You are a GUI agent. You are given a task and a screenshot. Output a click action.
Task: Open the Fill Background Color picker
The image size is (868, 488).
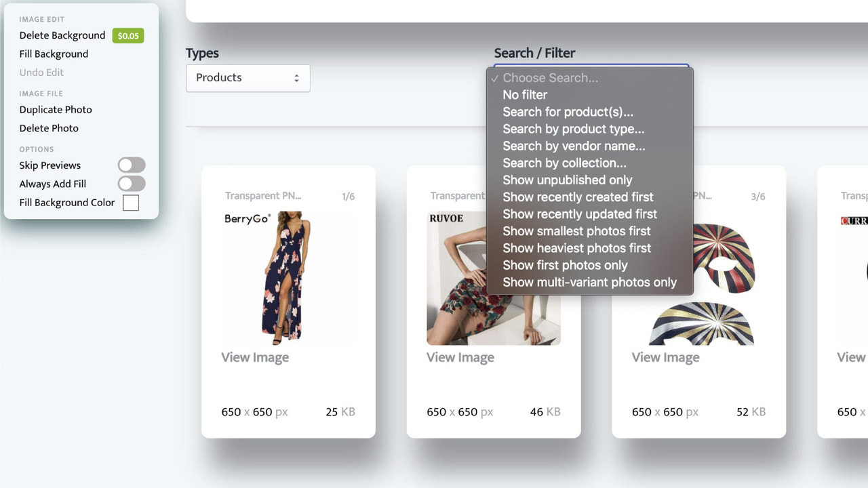(x=131, y=202)
